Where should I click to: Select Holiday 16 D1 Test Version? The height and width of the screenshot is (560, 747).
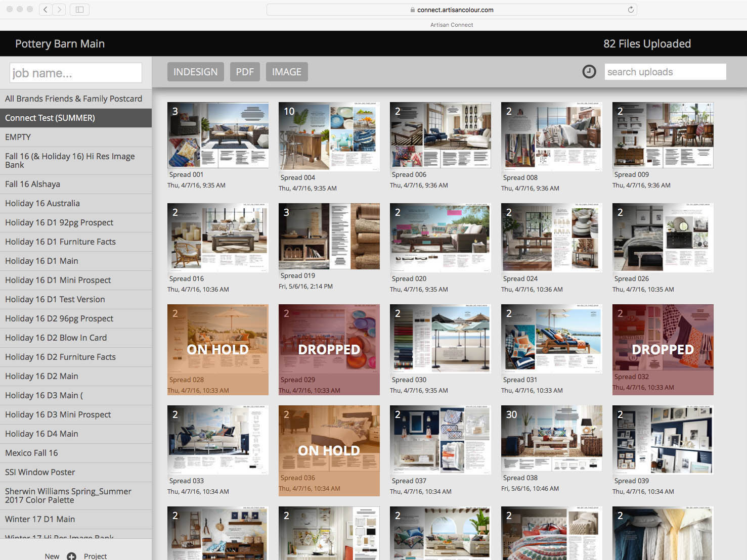click(x=76, y=299)
